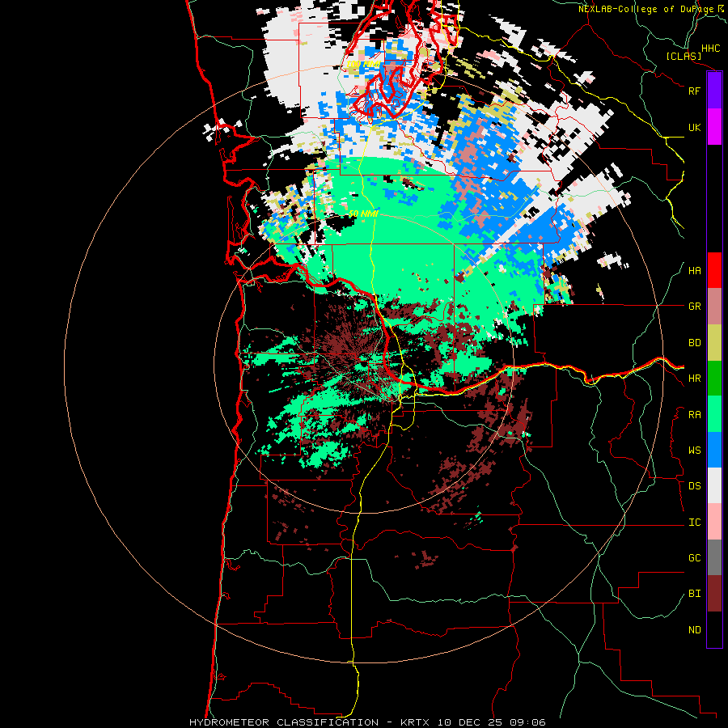
Task: Click the UK magenta legend swatch
Action: coord(714,127)
